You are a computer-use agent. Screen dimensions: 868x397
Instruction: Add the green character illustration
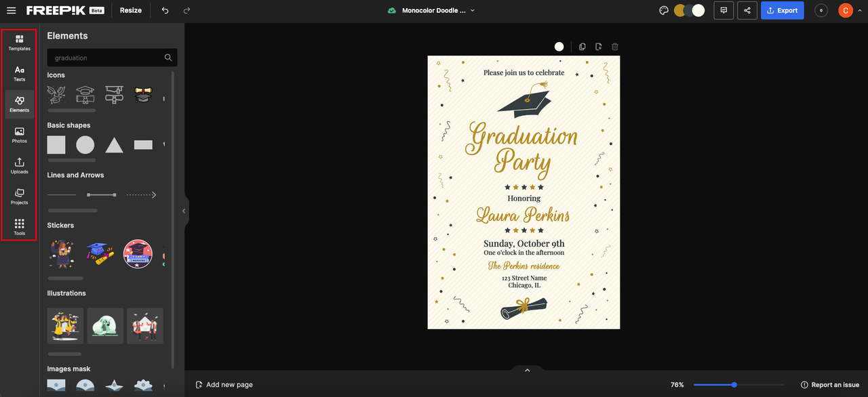105,326
